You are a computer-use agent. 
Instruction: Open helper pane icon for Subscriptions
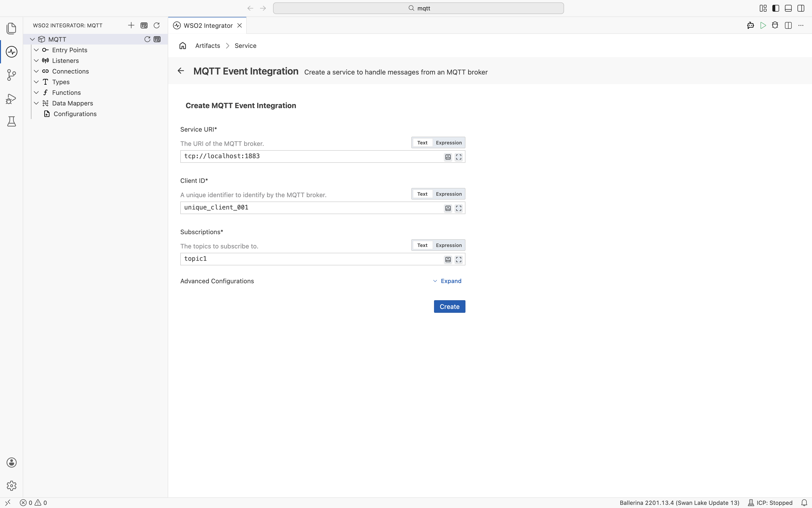(448, 260)
